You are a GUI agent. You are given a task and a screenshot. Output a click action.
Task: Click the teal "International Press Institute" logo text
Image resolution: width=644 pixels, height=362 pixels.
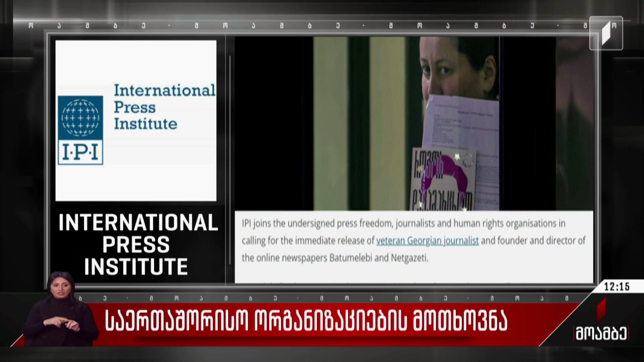pyautogui.click(x=165, y=107)
